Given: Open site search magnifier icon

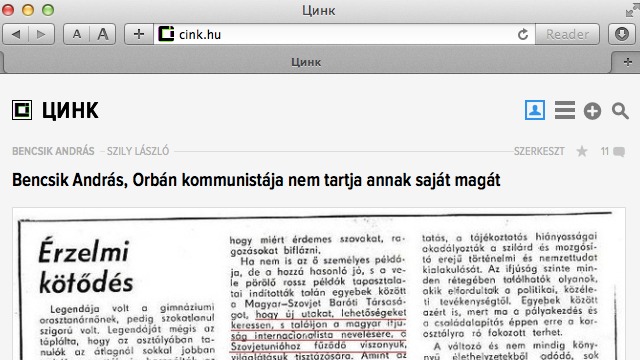Looking at the screenshot, I should 620,111.
